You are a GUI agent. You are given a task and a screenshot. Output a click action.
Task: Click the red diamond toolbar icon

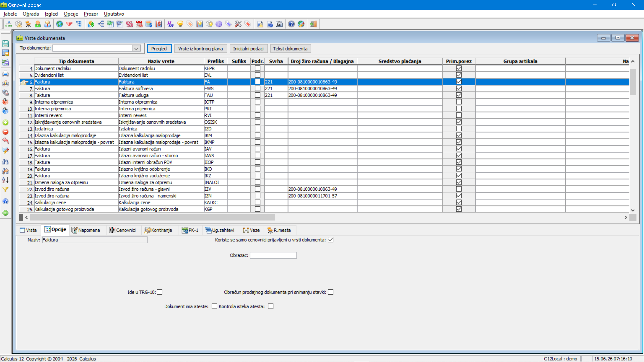point(69,24)
